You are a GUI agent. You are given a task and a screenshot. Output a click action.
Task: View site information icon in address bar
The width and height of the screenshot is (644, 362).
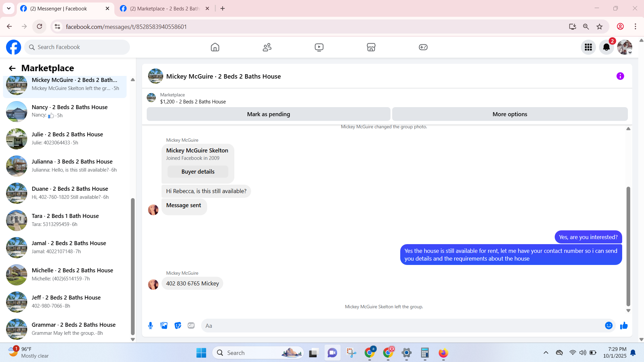[x=57, y=27]
